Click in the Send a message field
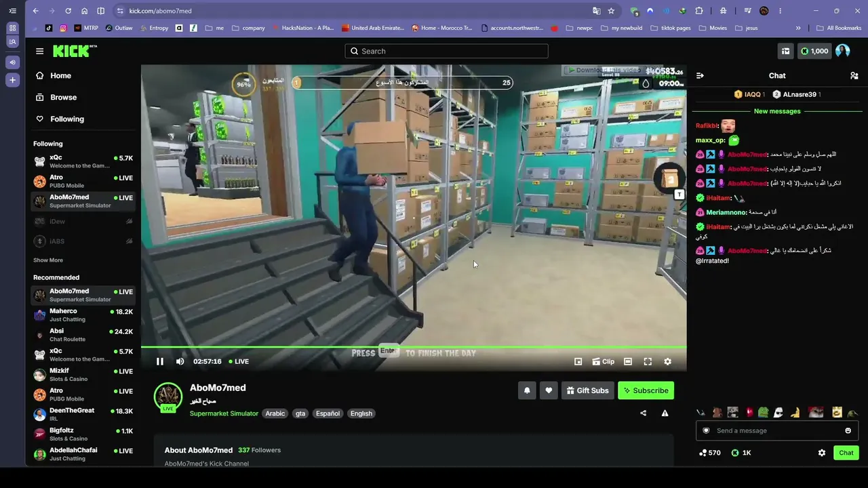Screen dimensions: 868x488 point(777,431)
